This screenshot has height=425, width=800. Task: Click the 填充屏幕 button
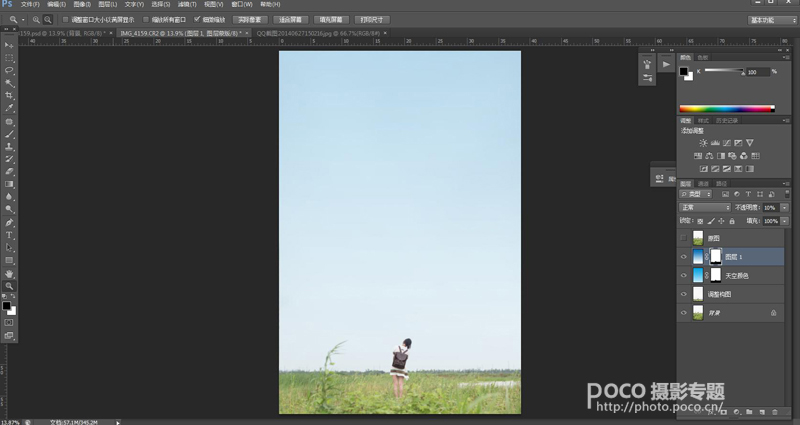point(331,20)
